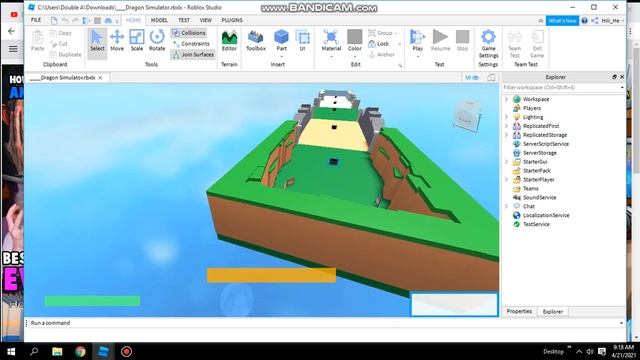The image size is (640, 360).
Task: Open the Hiii_He account menu
Action: tap(612, 20)
